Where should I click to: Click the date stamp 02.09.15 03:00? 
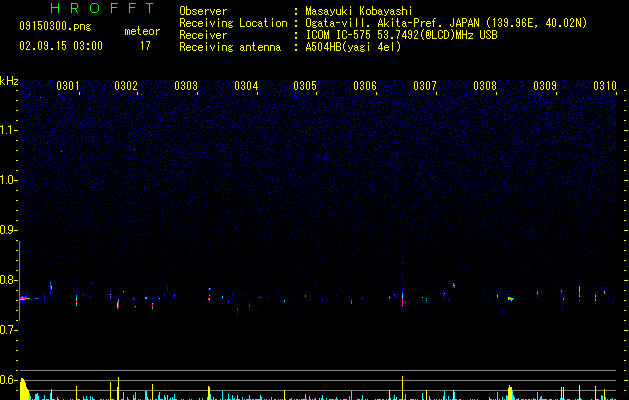pyautogui.click(x=61, y=46)
